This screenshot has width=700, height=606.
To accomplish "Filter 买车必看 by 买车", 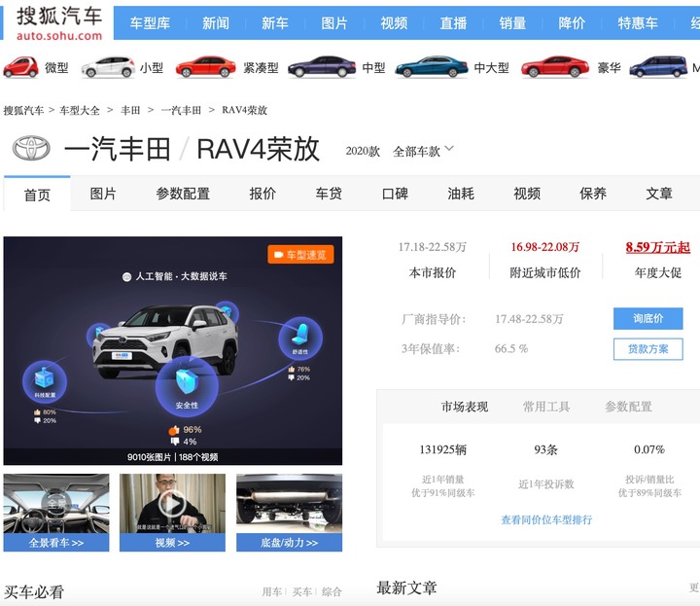I will point(302,592).
